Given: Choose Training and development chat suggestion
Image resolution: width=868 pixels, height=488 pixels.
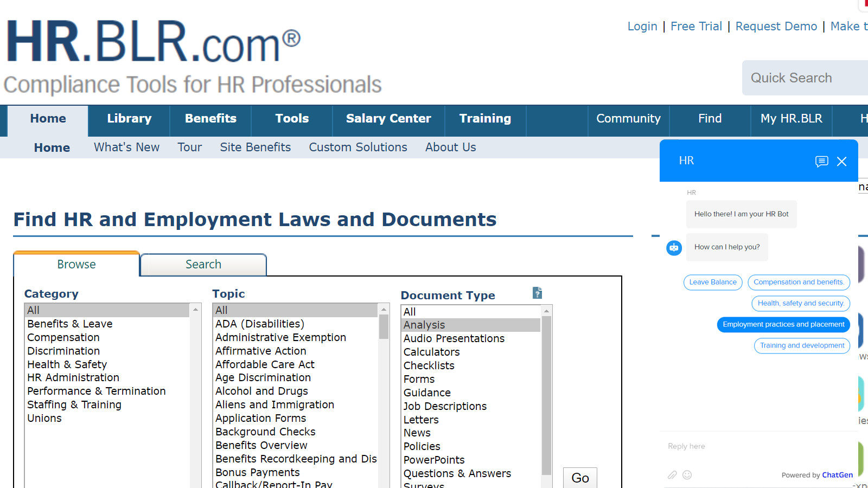Looking at the screenshot, I should [802, 345].
